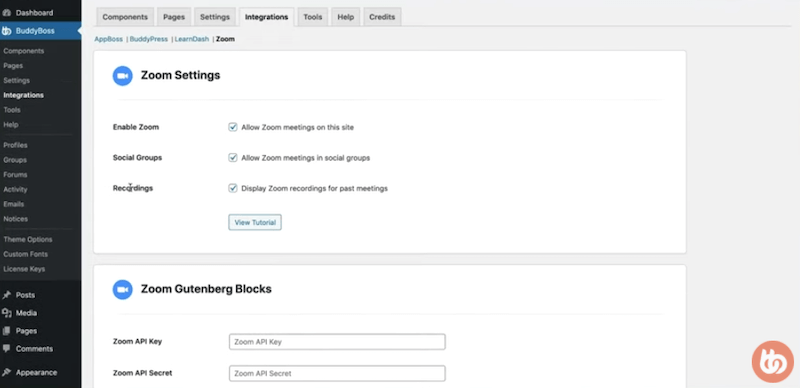Viewport: 800px width, 388px height.
Task: Open Components in BuddyBoss submenu
Action: point(23,51)
